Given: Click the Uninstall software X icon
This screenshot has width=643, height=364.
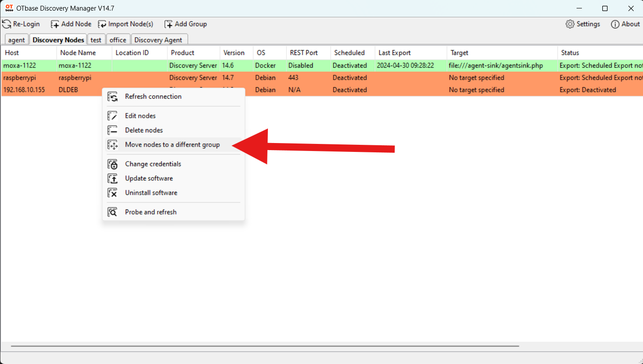Looking at the screenshot, I should (112, 193).
